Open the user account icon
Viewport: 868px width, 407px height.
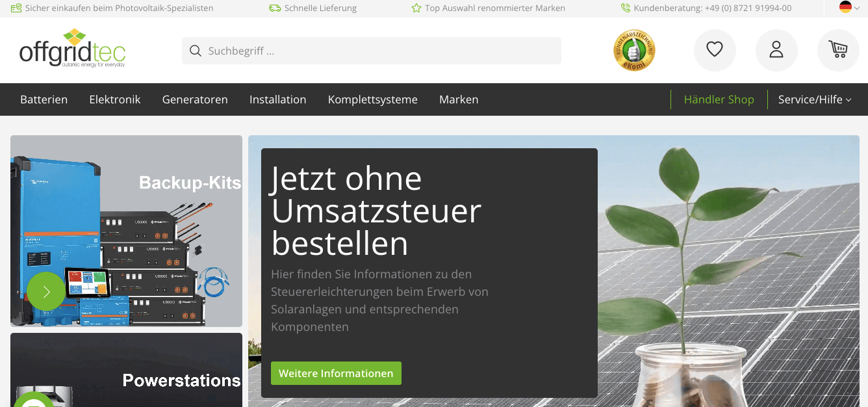pyautogui.click(x=776, y=50)
